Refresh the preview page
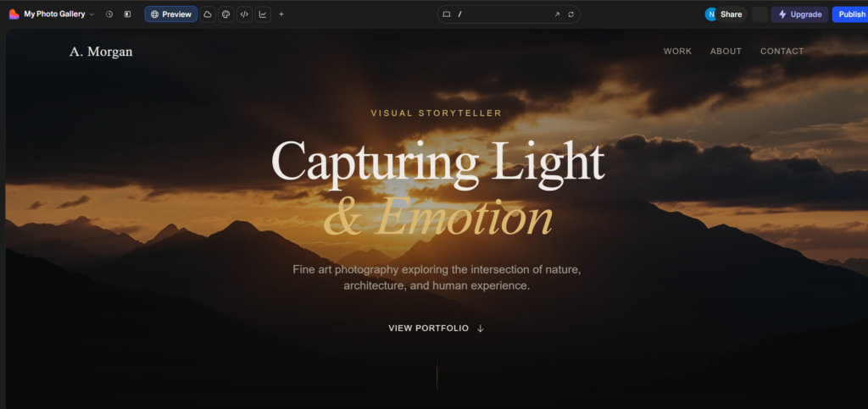Viewport: 868px width, 409px height. point(570,14)
